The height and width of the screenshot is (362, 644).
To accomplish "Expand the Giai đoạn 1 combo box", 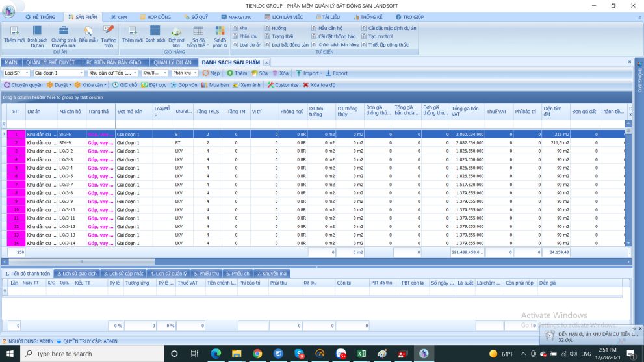I will pyautogui.click(x=83, y=73).
